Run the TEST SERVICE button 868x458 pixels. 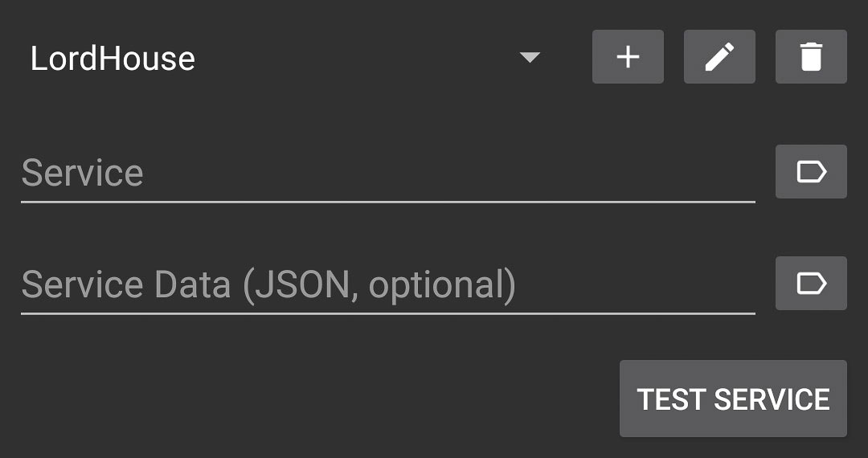tap(733, 399)
